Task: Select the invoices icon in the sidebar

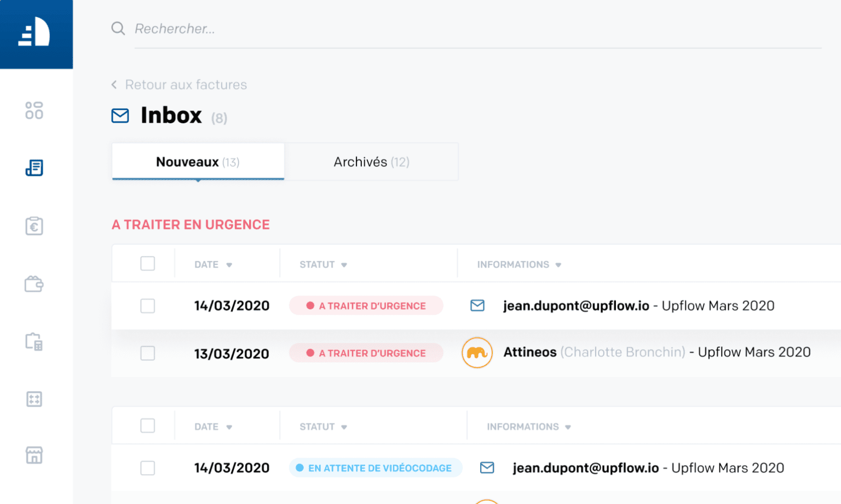Action: [x=34, y=168]
